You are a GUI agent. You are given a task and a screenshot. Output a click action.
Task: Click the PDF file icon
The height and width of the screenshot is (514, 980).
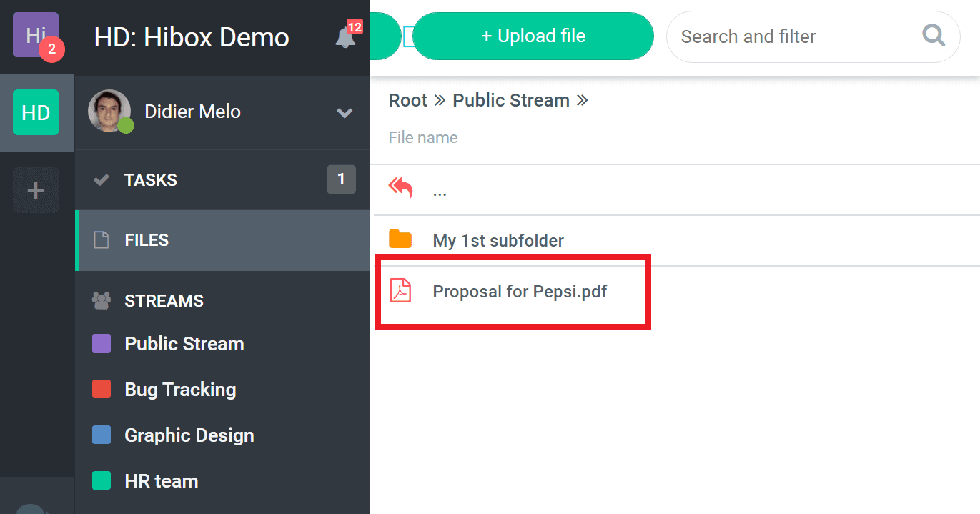[400, 291]
